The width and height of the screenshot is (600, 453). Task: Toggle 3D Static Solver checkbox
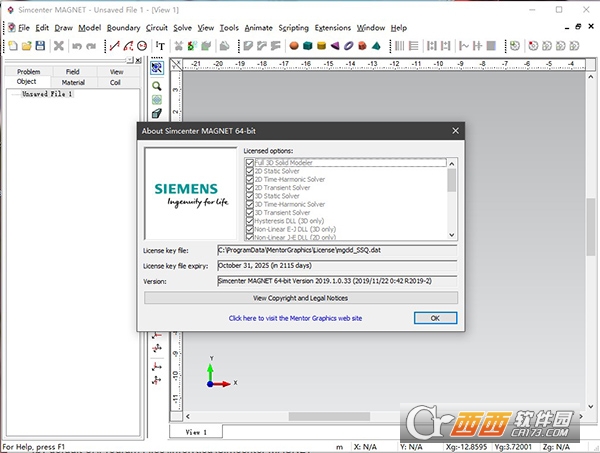pyautogui.click(x=250, y=196)
